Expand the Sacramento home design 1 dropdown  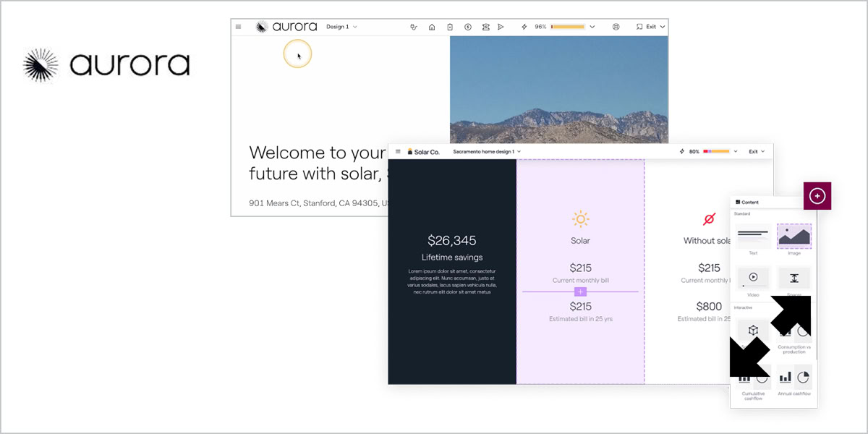[x=486, y=152]
